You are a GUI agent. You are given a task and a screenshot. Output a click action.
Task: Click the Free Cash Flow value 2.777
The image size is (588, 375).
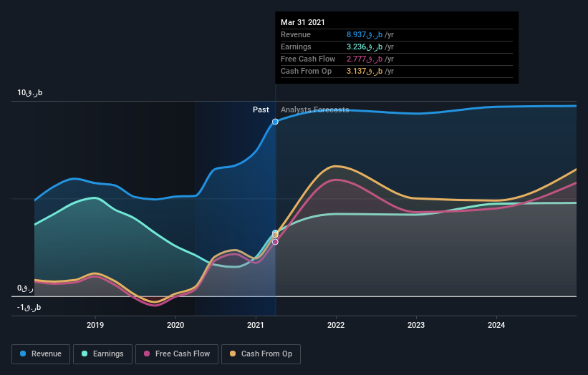(x=365, y=59)
